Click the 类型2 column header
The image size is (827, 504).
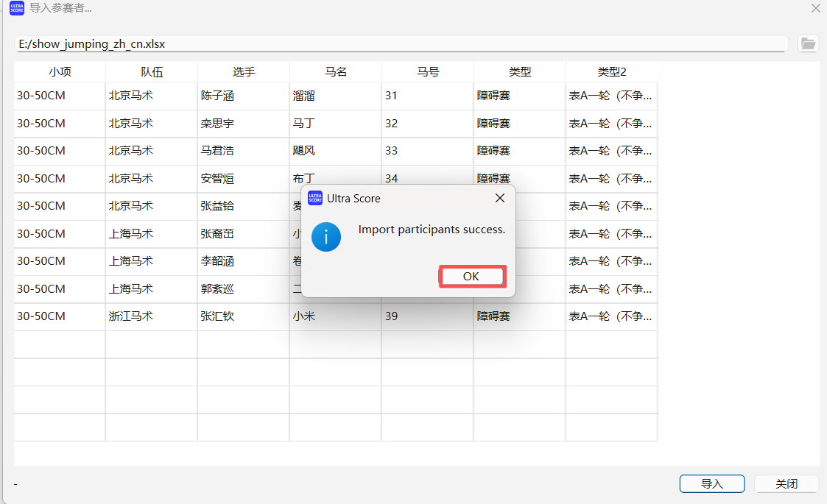(611, 71)
